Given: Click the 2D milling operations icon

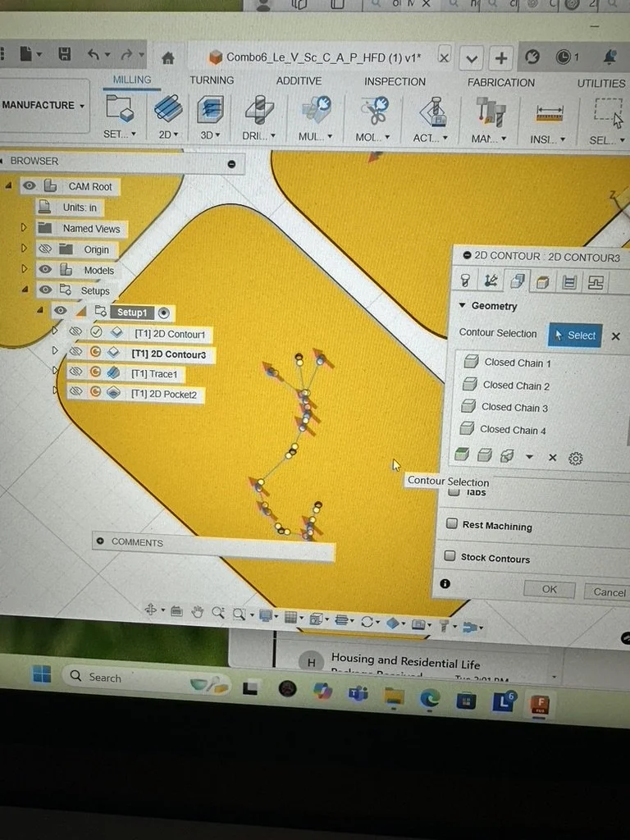Looking at the screenshot, I should 168,109.
